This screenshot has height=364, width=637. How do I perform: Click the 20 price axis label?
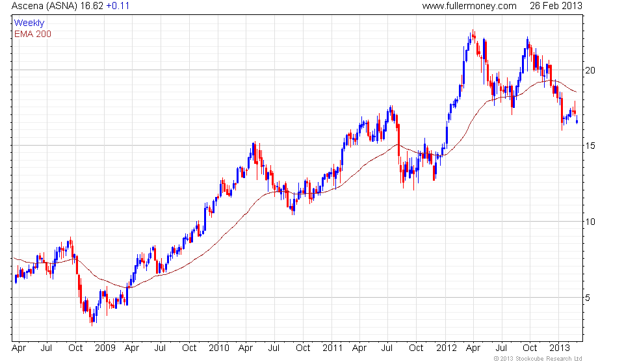click(590, 70)
